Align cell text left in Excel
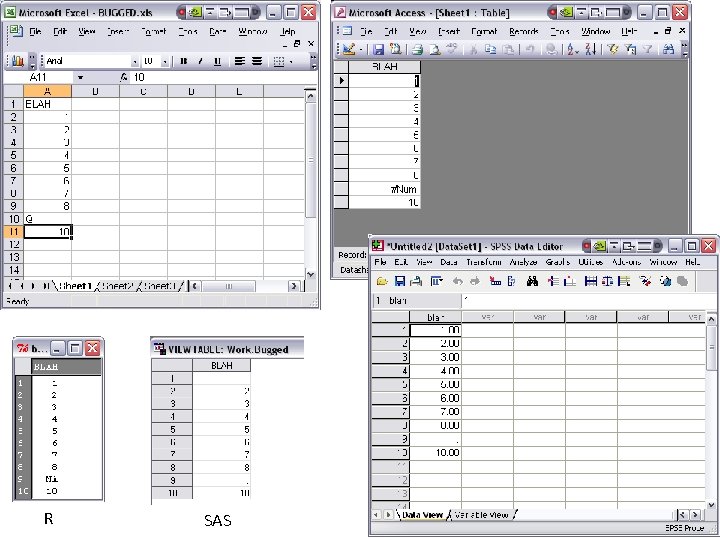 (239, 61)
